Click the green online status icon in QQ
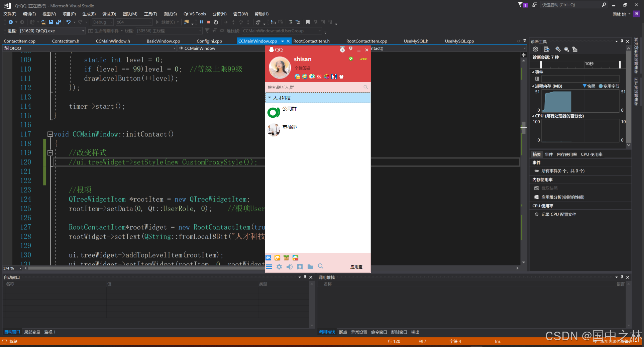Viewport: 644px width, 347px height. [351, 59]
